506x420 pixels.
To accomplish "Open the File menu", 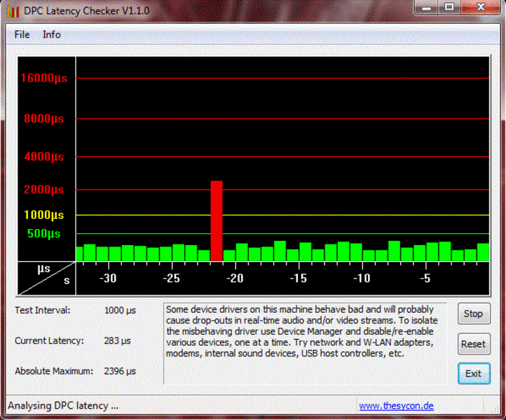I will click(22, 34).
